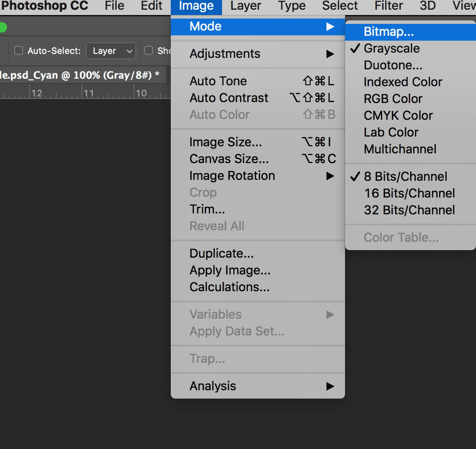Switch to RGB Color mode
Screen dimensions: 476x449
pos(411,99)
